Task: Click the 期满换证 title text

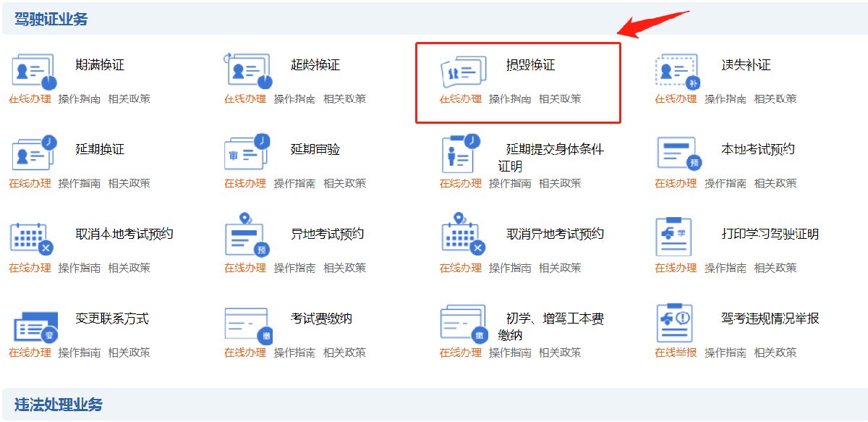Action: tap(100, 65)
